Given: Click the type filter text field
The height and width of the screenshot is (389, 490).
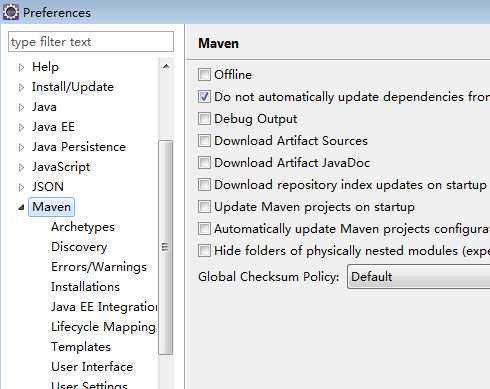Looking at the screenshot, I should 91,42.
